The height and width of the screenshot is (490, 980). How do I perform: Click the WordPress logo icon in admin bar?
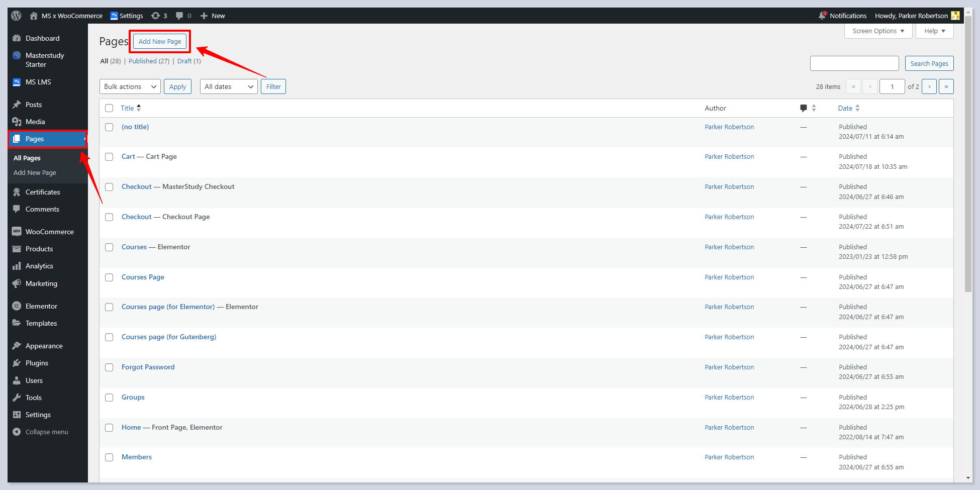pos(16,16)
